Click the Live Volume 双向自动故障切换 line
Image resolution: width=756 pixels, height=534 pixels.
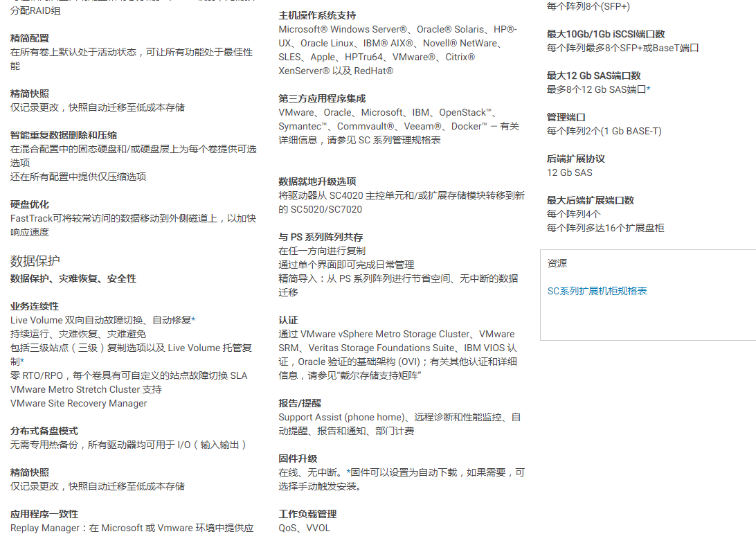[102, 320]
